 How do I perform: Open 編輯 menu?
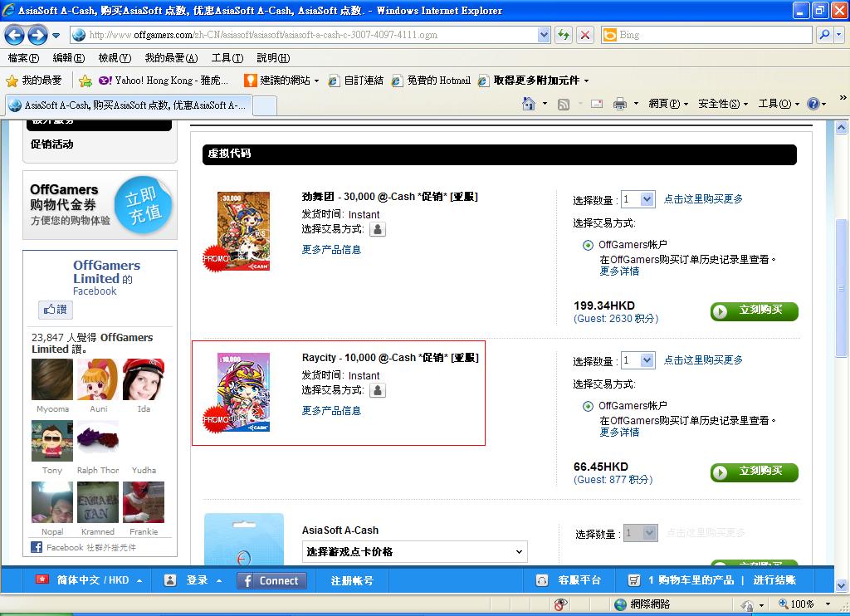69,58
